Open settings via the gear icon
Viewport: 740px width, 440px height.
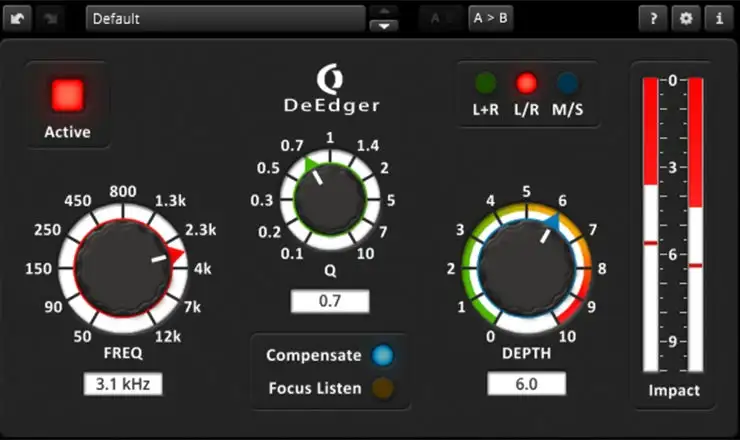click(x=686, y=19)
